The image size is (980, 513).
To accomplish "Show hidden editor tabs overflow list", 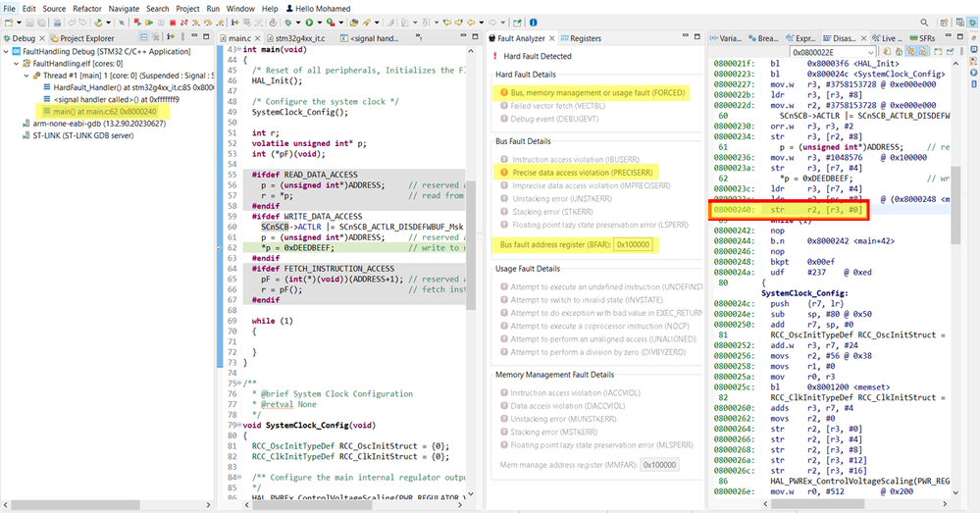I will point(419,37).
